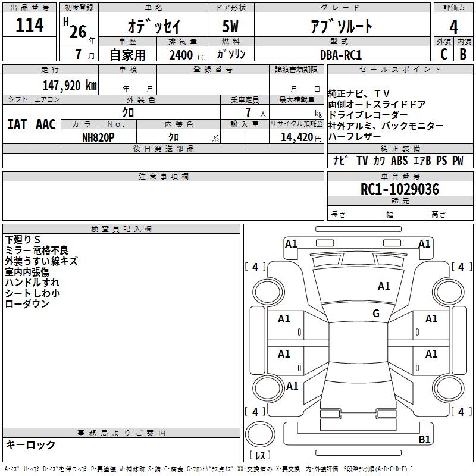Click the セールスポイント header
Image resolution: width=476 pixels, height=476 pixels.
tap(400, 69)
